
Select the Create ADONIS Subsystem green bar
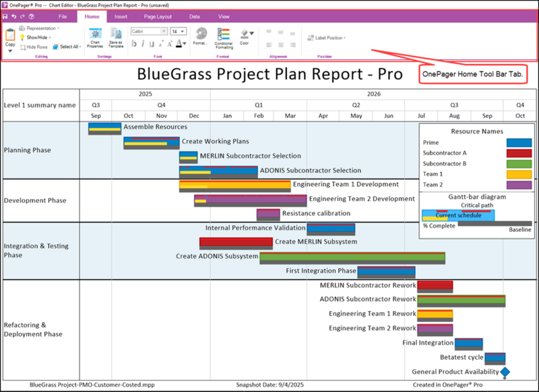point(352,257)
